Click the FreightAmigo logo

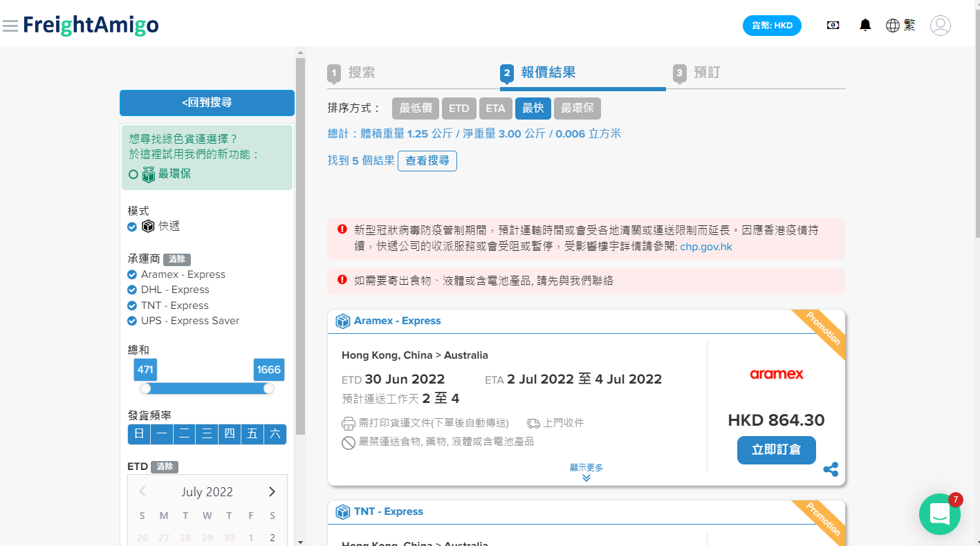tap(91, 25)
